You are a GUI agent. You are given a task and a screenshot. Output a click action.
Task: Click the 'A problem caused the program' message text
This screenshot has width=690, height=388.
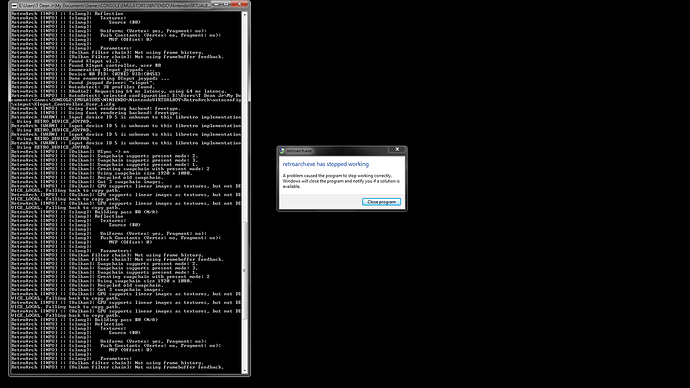click(341, 181)
